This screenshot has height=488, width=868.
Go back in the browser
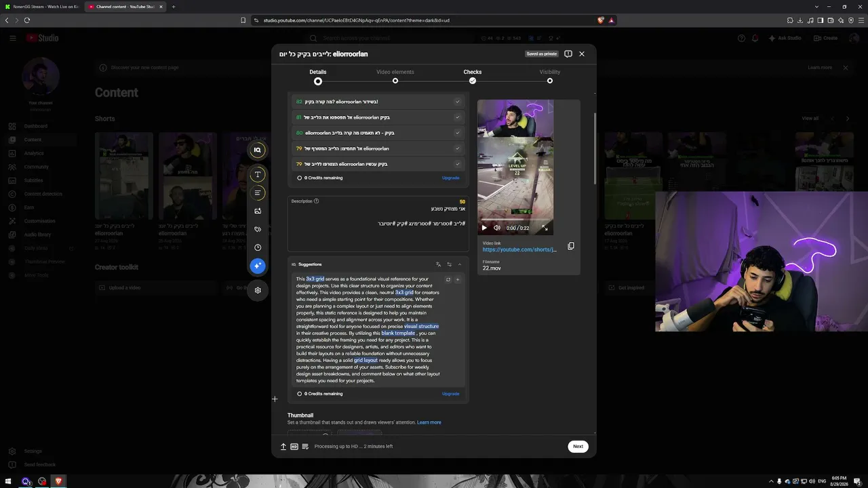coord(7,20)
